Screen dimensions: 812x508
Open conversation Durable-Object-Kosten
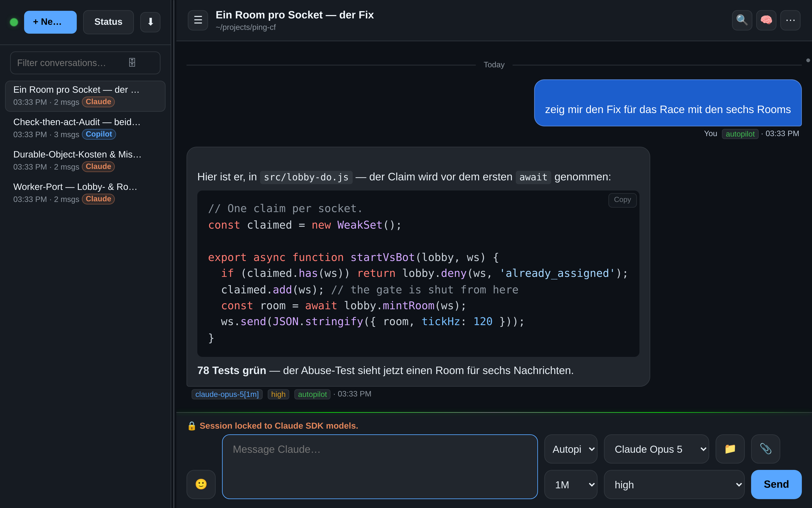click(x=85, y=161)
